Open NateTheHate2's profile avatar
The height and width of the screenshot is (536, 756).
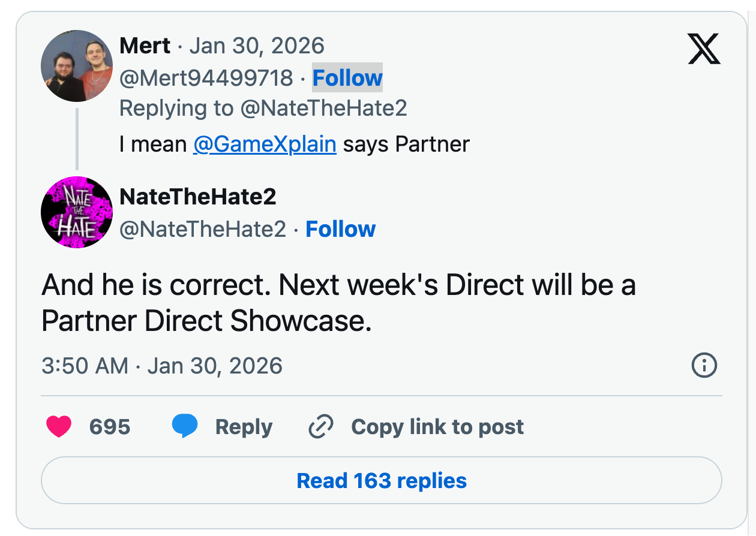click(x=77, y=212)
